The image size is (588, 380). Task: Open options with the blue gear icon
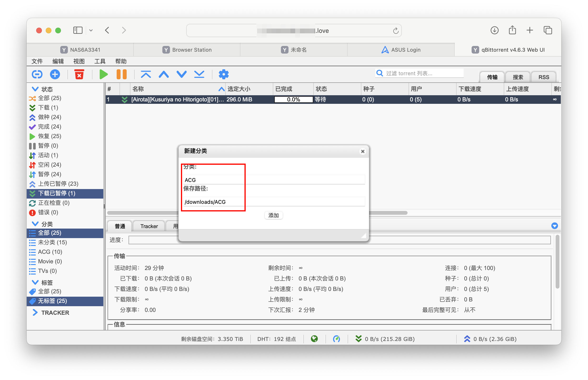click(x=224, y=74)
